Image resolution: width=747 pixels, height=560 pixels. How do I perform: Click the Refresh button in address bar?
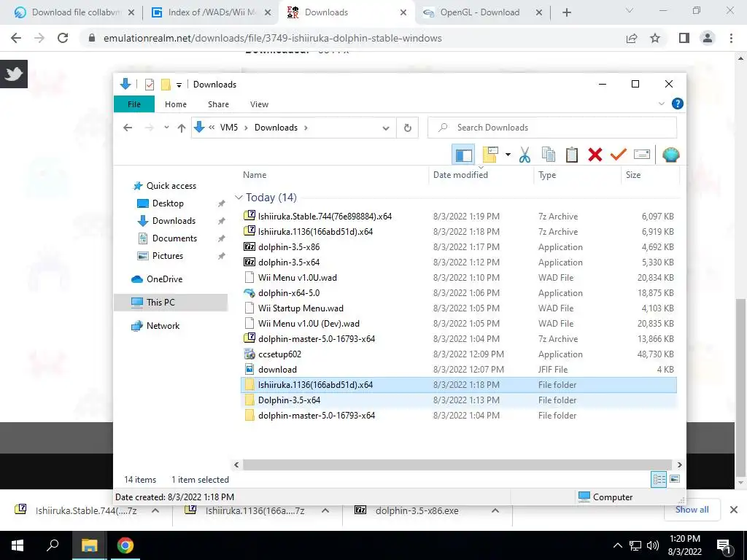click(407, 128)
